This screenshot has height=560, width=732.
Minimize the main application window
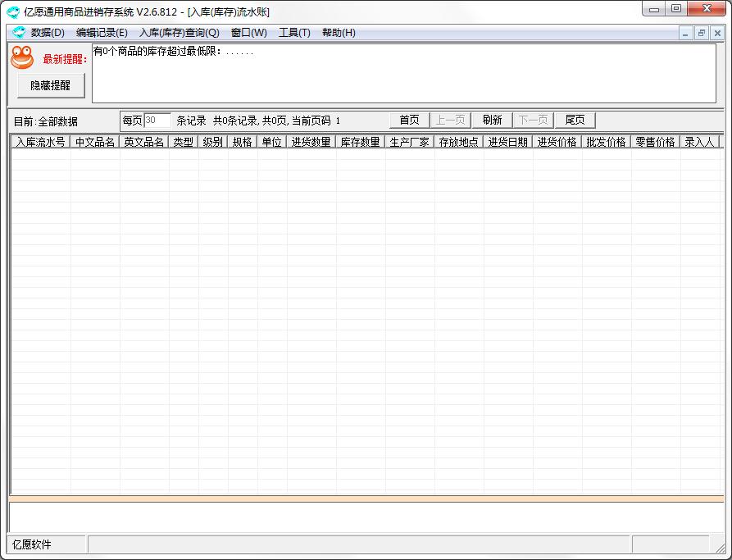[x=653, y=9]
